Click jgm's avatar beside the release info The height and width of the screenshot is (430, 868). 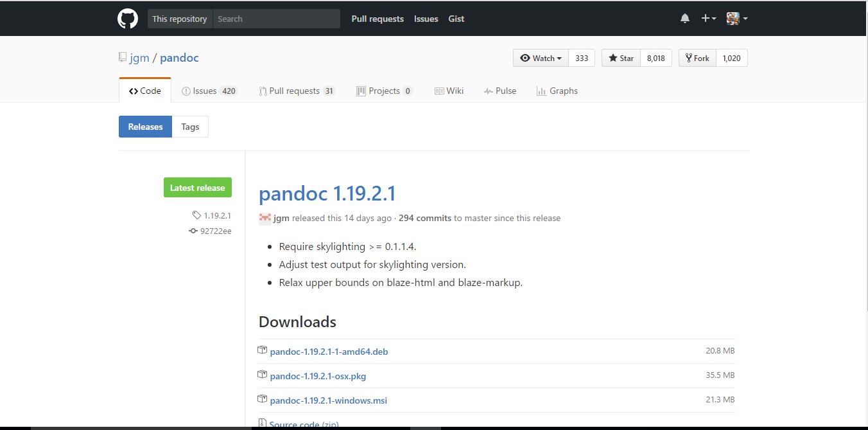[x=265, y=218]
